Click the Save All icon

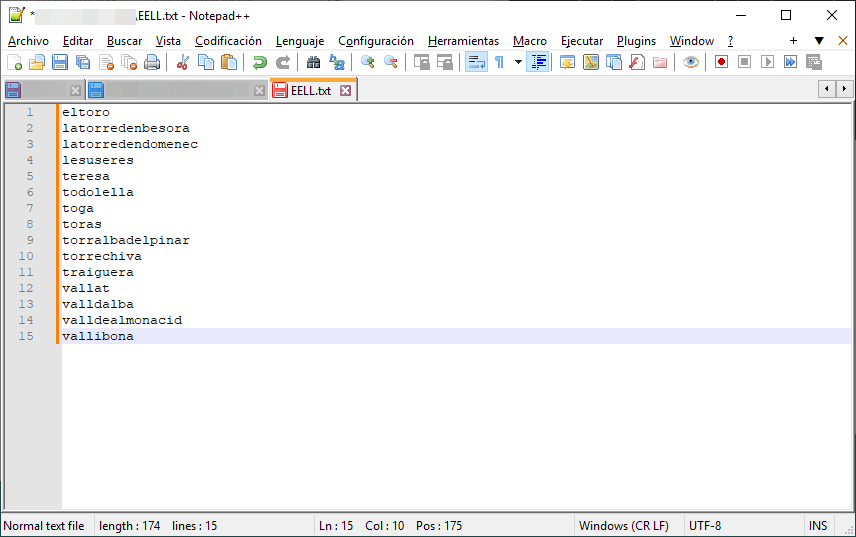tap(83, 62)
